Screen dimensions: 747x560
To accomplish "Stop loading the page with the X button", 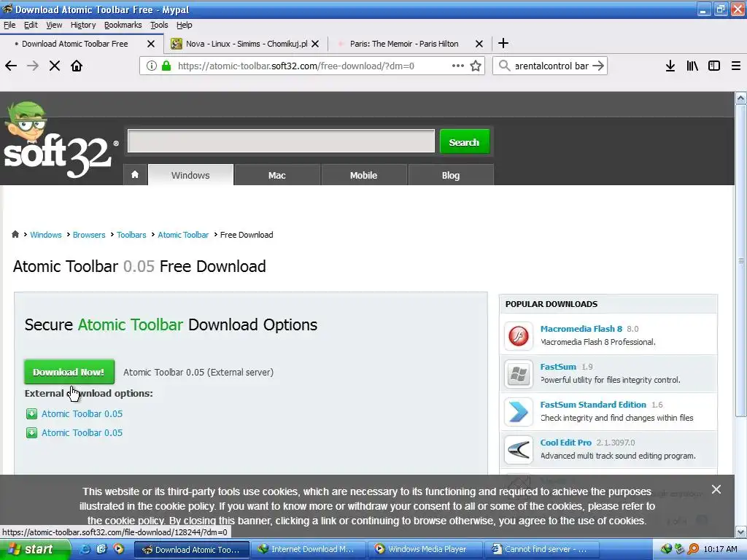I will 54,66.
